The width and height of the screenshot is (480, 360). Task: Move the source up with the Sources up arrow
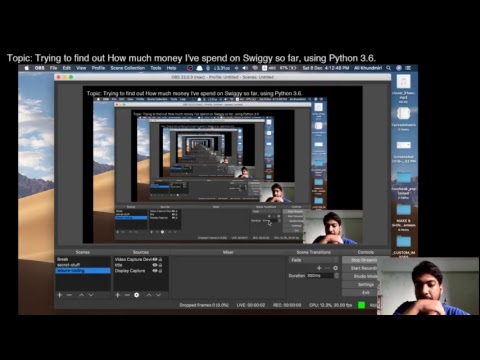[x=149, y=295]
